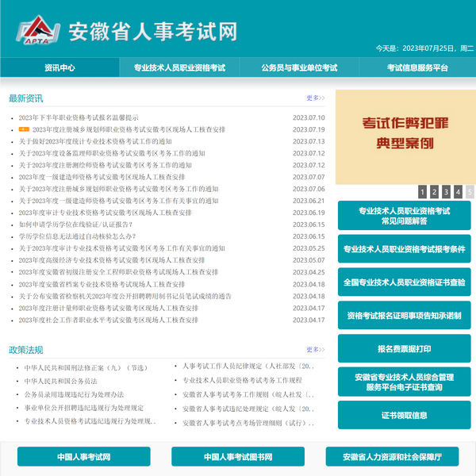
Task: Open 2023年下半年职业资格考试报名温馨提示 article
Action: coord(79,117)
